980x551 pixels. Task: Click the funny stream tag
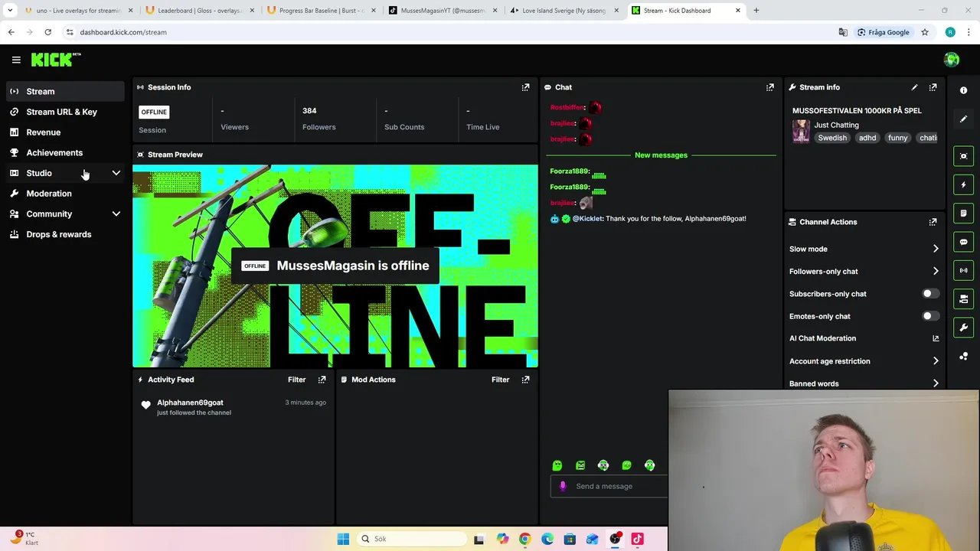coord(897,138)
